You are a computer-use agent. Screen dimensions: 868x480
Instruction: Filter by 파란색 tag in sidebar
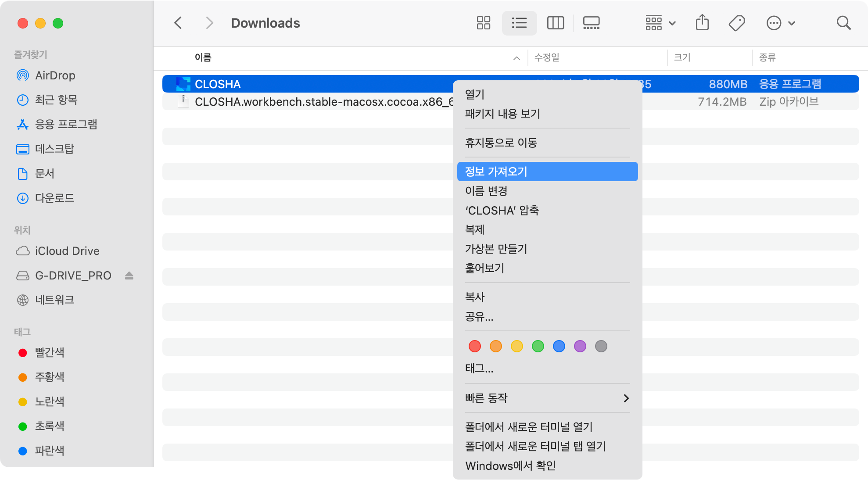click(x=41, y=451)
